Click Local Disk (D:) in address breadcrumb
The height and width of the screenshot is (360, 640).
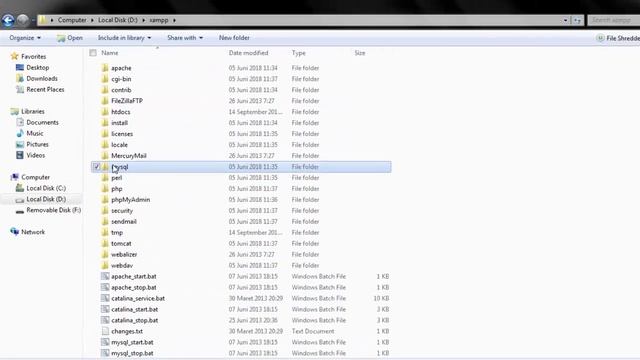(118, 20)
